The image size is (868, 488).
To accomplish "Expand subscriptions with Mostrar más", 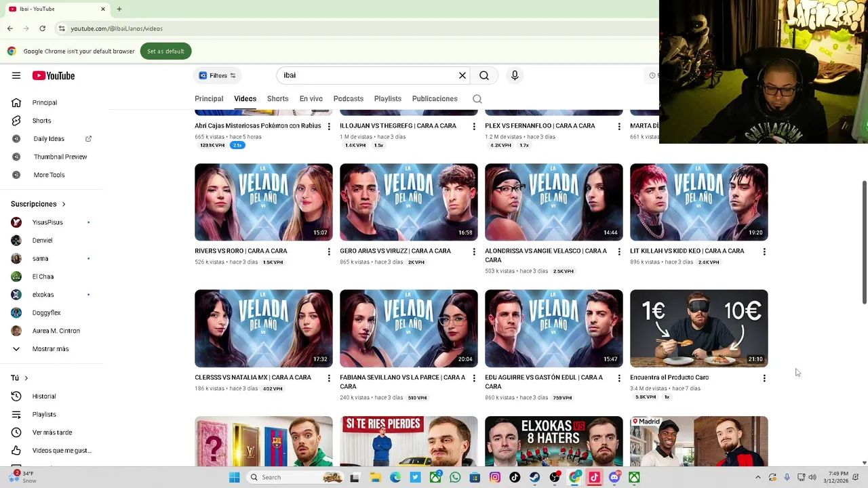I will pyautogui.click(x=51, y=349).
